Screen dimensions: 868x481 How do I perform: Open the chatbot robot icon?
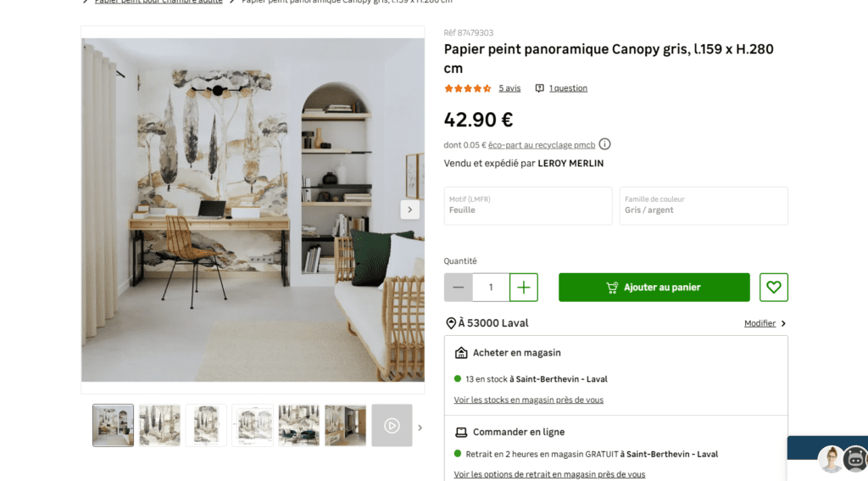tap(855, 459)
